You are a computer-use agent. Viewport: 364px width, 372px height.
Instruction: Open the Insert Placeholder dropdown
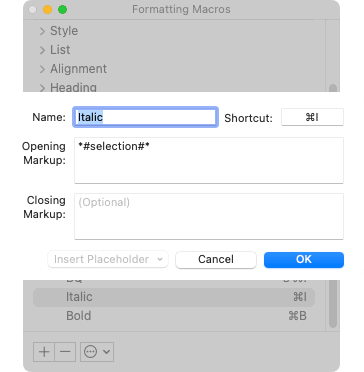click(x=108, y=259)
